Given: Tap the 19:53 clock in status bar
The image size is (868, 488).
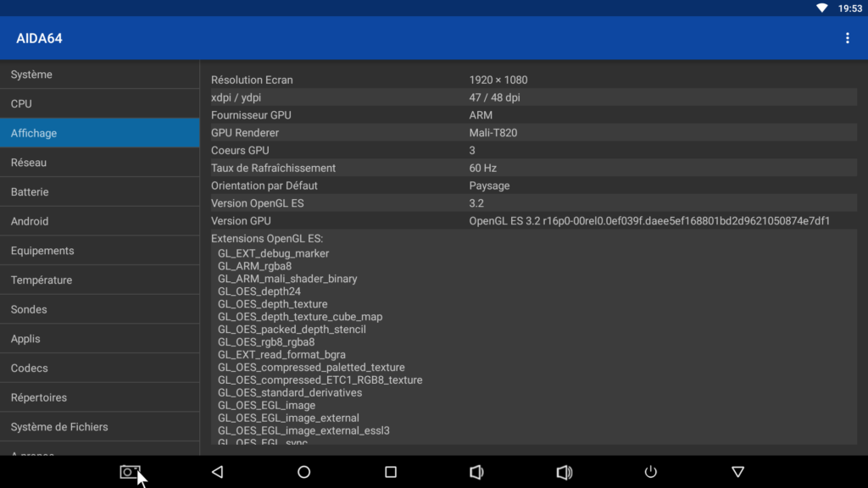Looking at the screenshot, I should 849,8.
